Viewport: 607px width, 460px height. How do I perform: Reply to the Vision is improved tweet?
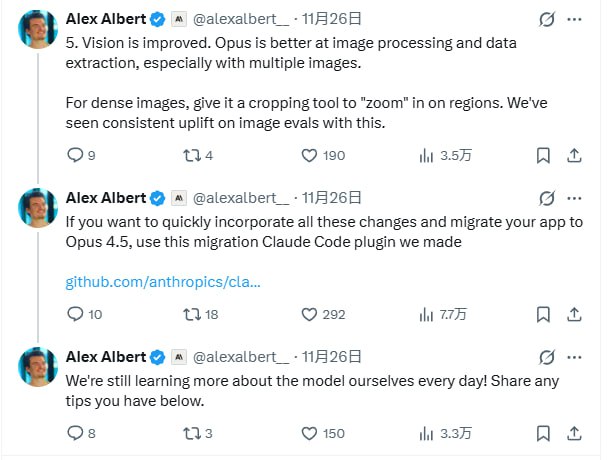[x=75, y=155]
